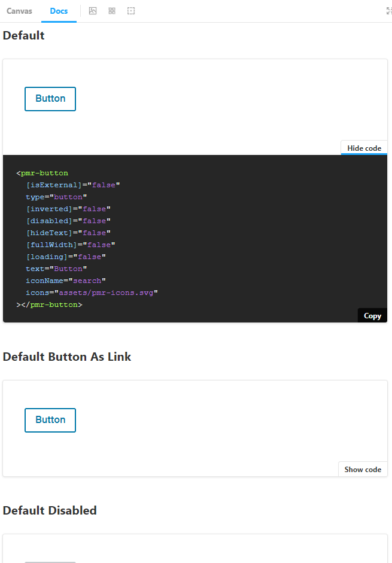
Task: Click the Button in the Default preview
Action: click(50, 99)
